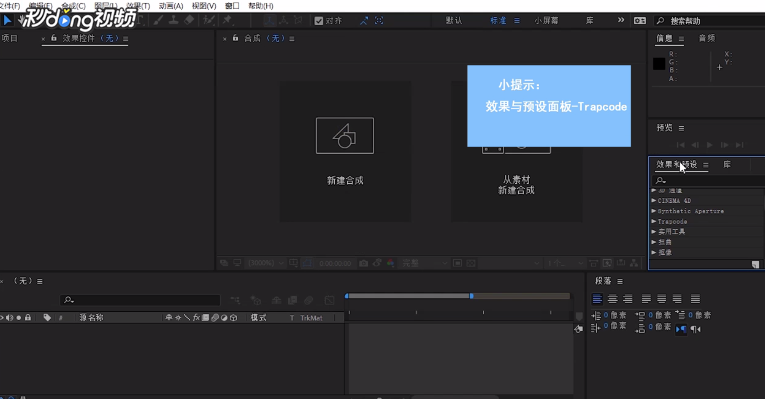Toggle the right-to-left text direction button
The height and width of the screenshot is (399, 765).
click(696, 329)
